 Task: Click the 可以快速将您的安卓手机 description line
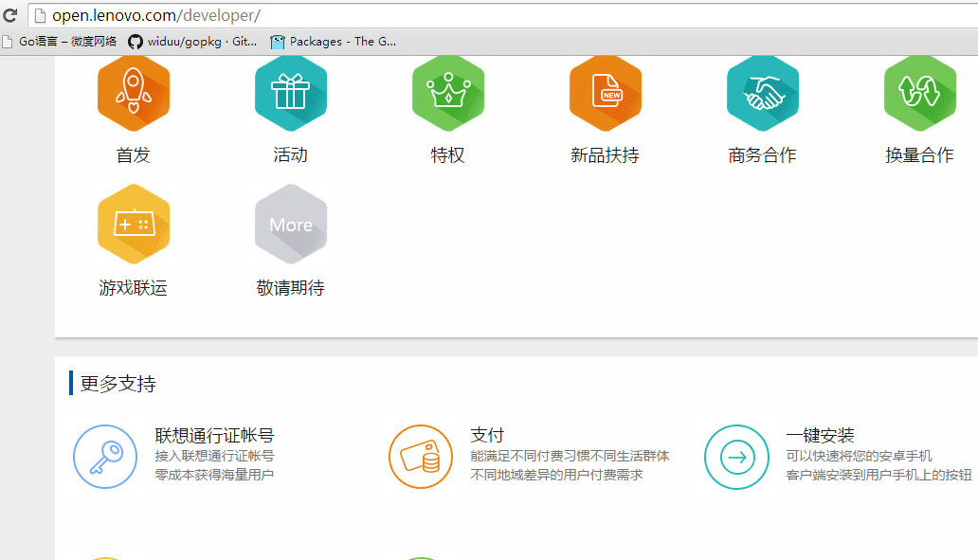(859, 456)
